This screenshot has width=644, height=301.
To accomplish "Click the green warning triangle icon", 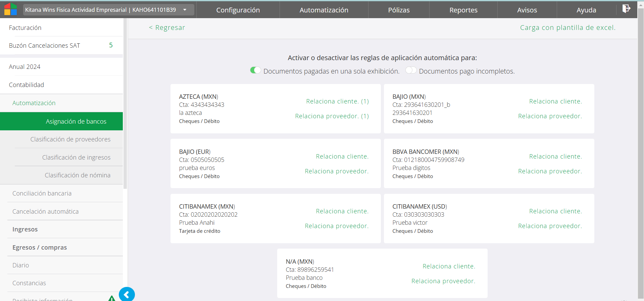I will pyautogui.click(x=111, y=298).
